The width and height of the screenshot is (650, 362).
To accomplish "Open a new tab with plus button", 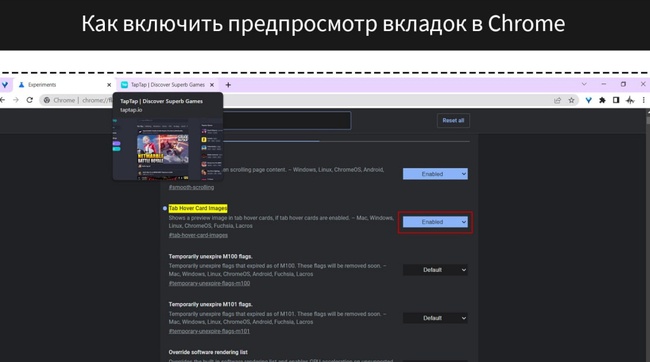I will click(228, 85).
